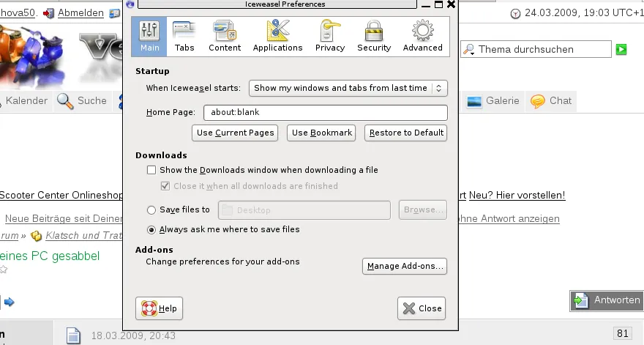Open the Thema durchsuchen search options
This screenshot has height=345, width=644.
click(468, 50)
